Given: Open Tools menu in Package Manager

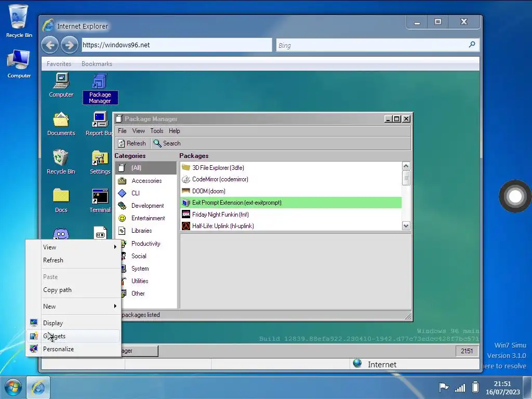Looking at the screenshot, I should (x=157, y=131).
